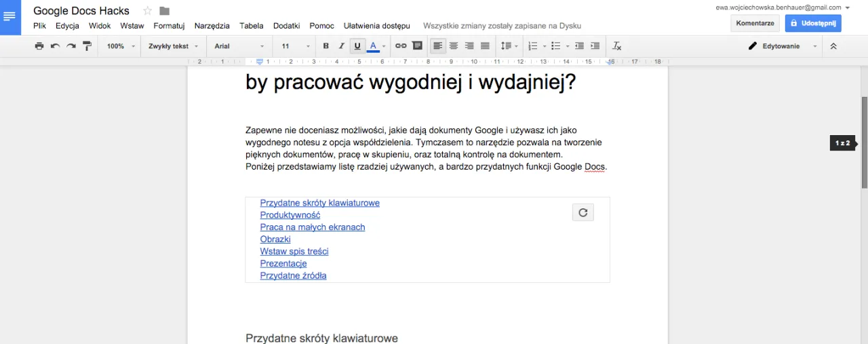Screen dimensions: 868x344
Task: Follow the Prezentacje link
Action: pyautogui.click(x=283, y=263)
